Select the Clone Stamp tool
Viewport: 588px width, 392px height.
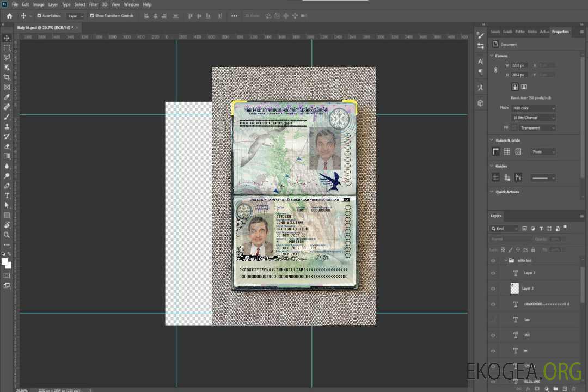(x=7, y=126)
